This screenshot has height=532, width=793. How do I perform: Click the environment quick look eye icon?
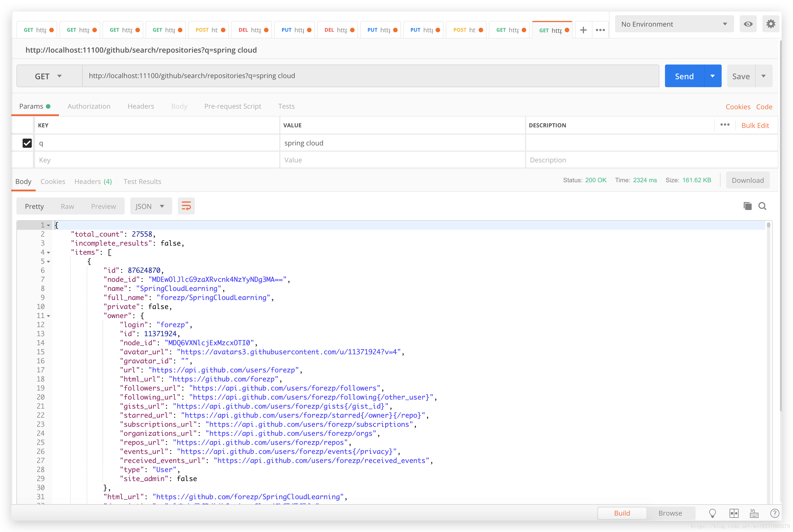[748, 24]
